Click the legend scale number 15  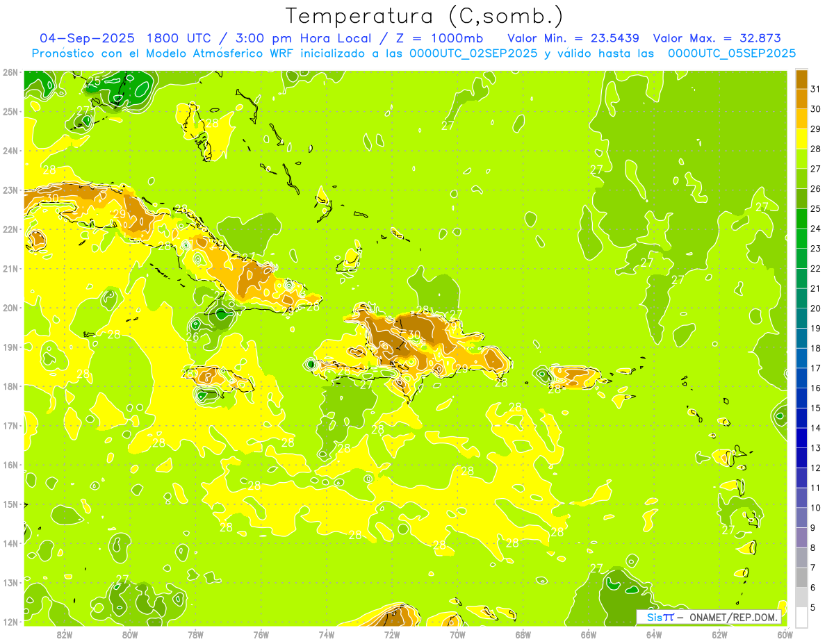point(816,408)
